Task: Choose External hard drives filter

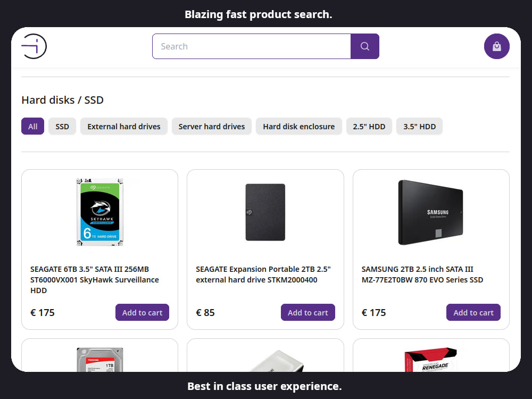Action: click(124, 126)
